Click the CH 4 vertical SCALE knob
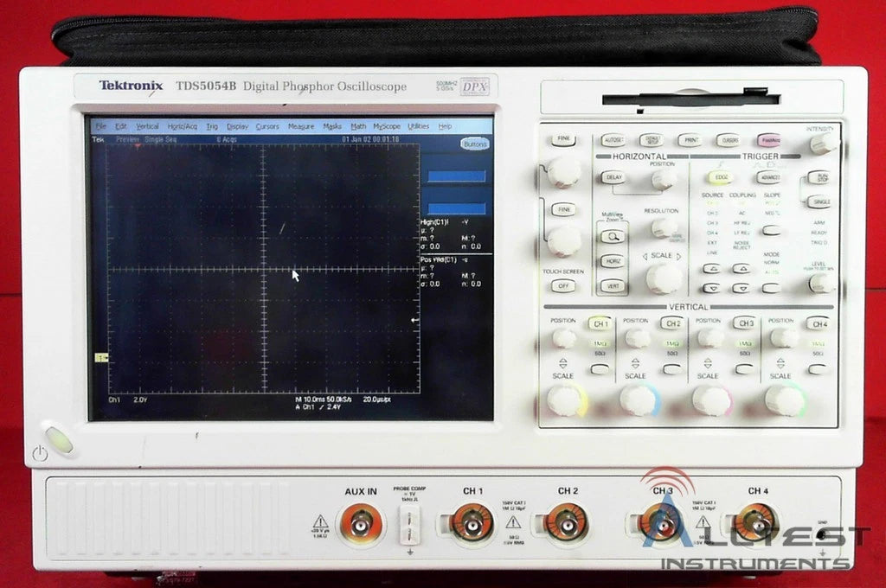The image size is (886, 588). (783, 399)
